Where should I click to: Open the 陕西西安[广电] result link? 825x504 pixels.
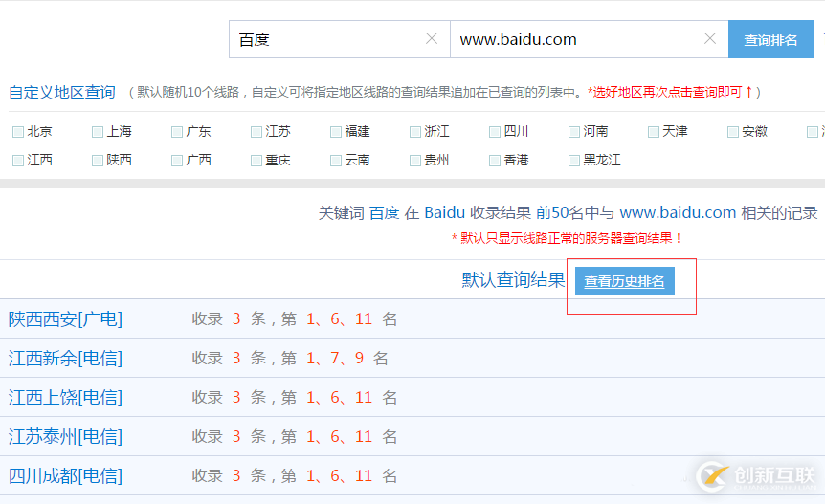[x=65, y=319]
